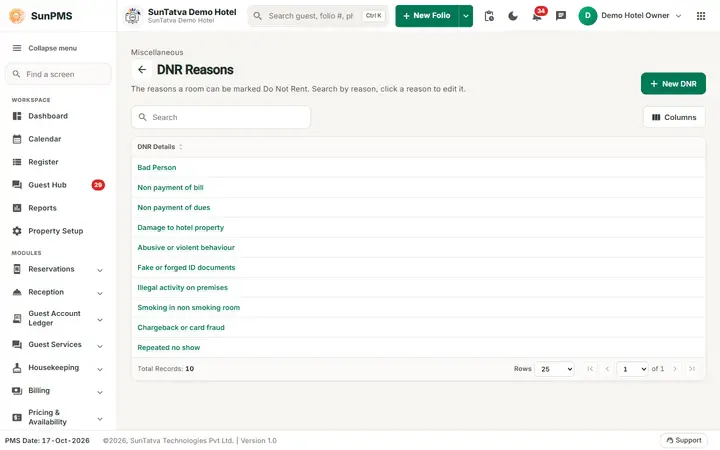720x450 pixels.
Task: Open Reports from the sidebar
Action: coord(42,208)
